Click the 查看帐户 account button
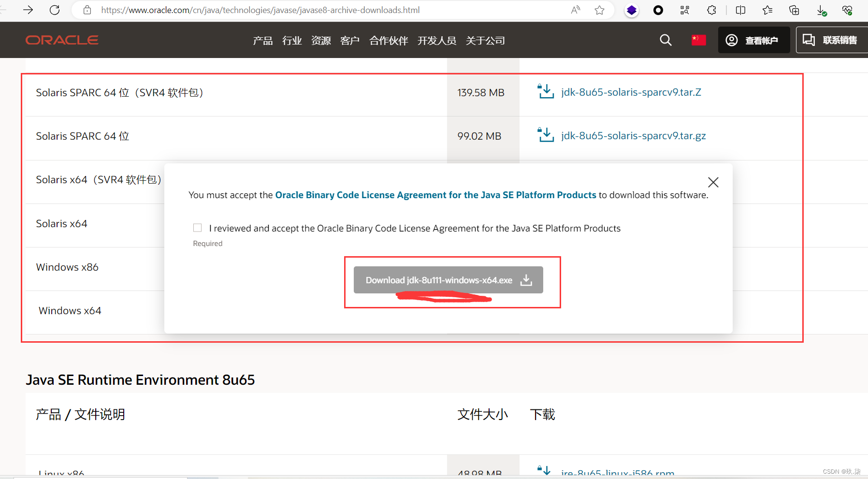The image size is (868, 479). coord(753,40)
